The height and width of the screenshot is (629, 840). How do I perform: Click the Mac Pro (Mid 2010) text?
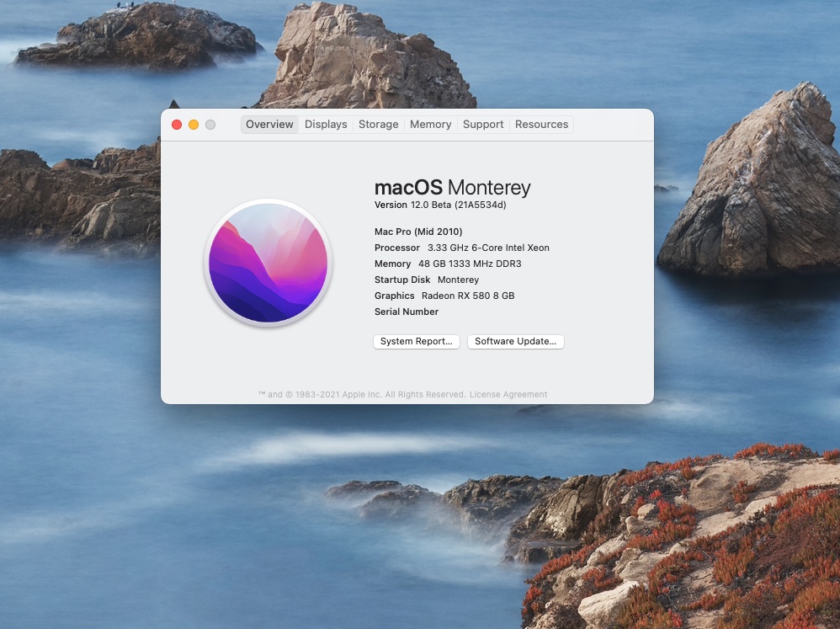(418, 232)
